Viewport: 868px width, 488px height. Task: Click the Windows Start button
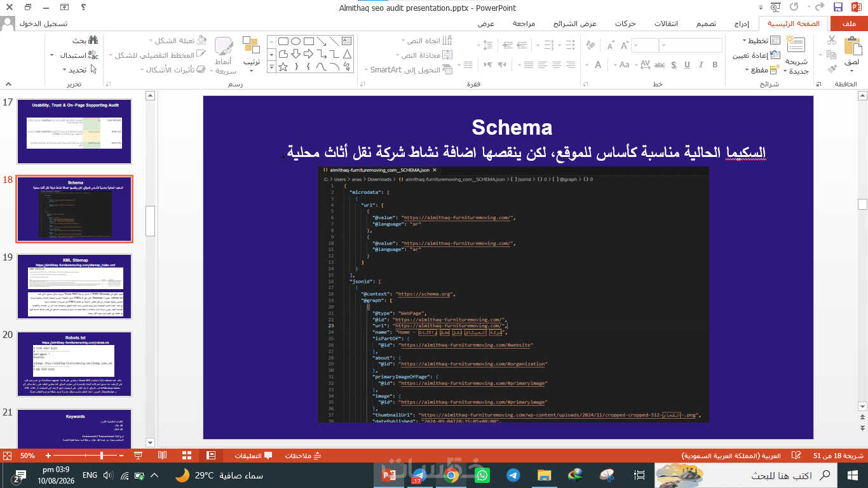click(854, 475)
